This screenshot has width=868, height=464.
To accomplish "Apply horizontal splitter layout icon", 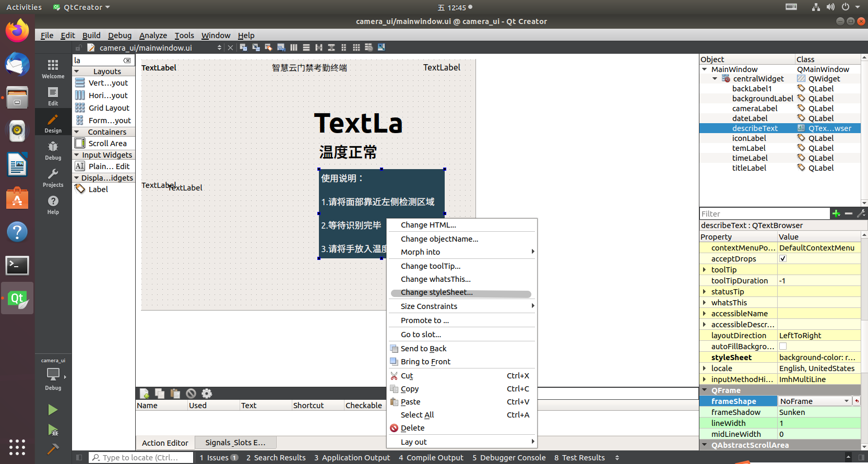I will coord(319,47).
